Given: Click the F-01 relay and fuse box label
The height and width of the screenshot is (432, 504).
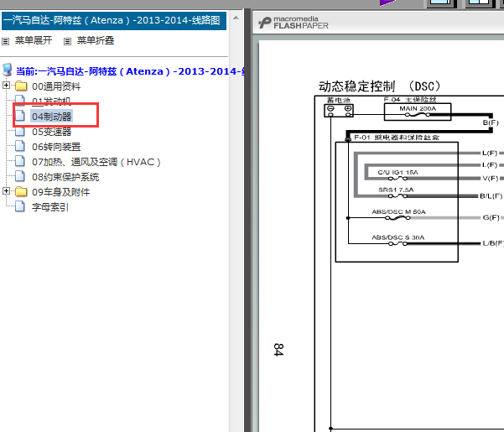Looking at the screenshot, I should [x=397, y=138].
